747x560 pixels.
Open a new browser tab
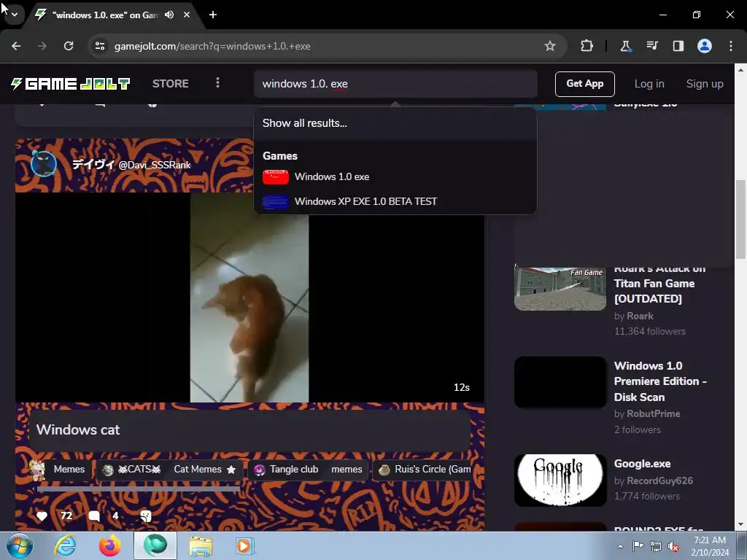coord(213,15)
